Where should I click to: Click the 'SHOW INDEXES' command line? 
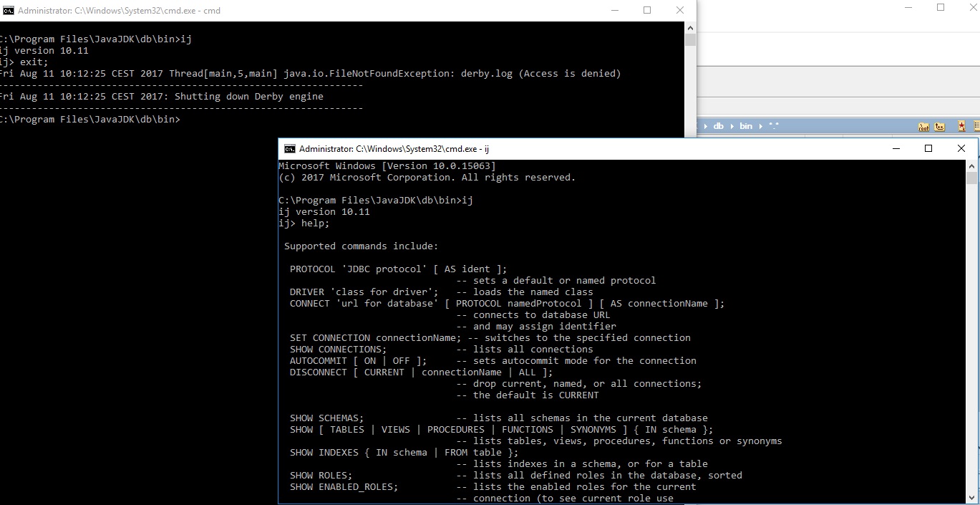[404, 453]
